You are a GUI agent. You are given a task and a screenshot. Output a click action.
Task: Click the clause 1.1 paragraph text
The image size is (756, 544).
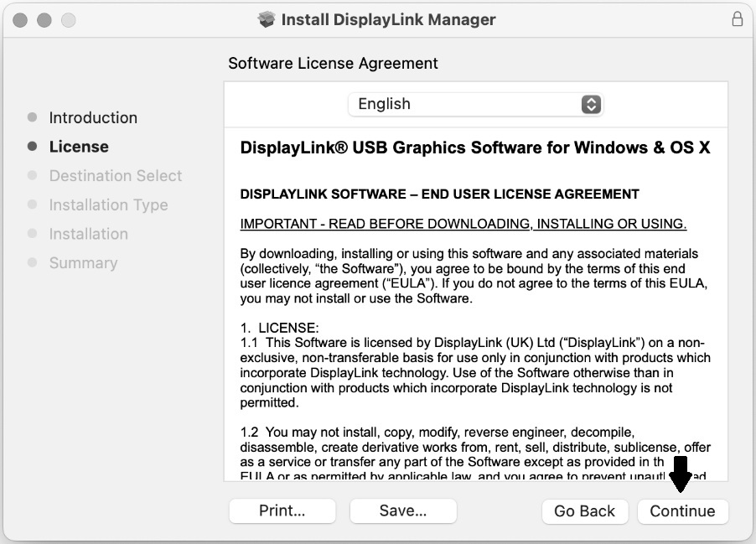tap(475, 372)
